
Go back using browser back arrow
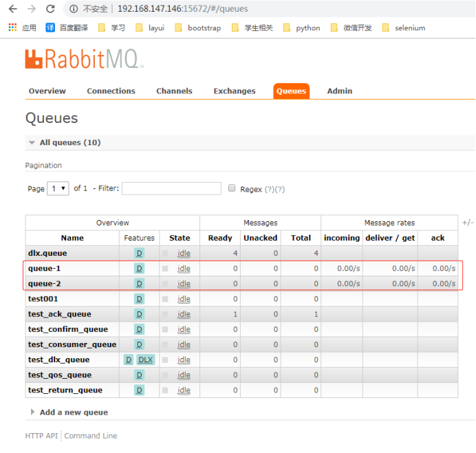coord(13,9)
